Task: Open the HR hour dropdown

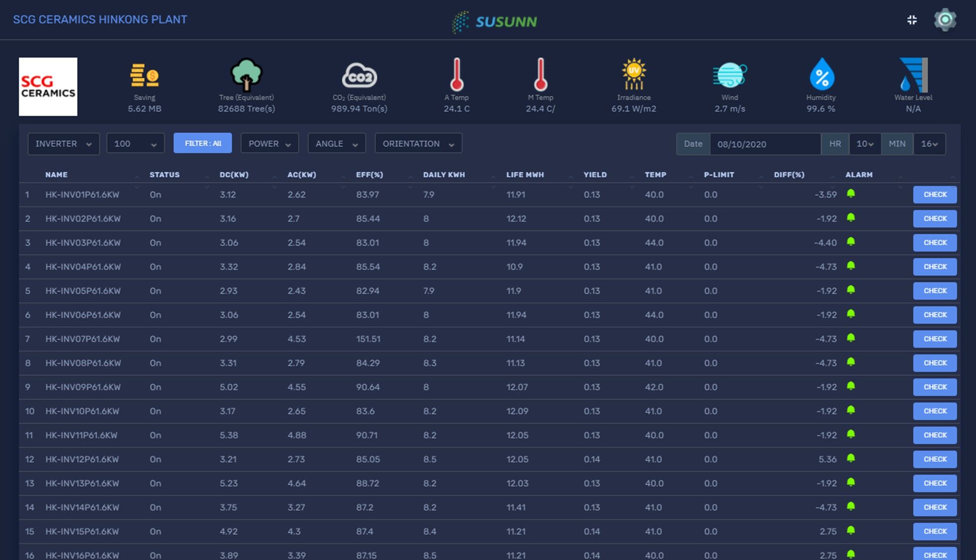Action: tap(864, 144)
